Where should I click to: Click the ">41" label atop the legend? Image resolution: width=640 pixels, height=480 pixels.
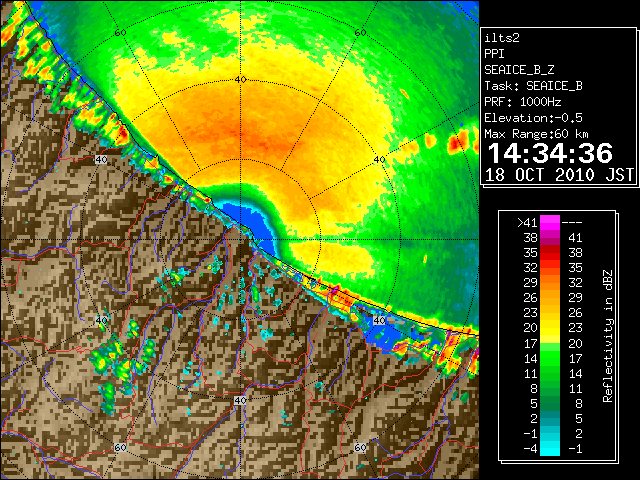tap(527, 222)
